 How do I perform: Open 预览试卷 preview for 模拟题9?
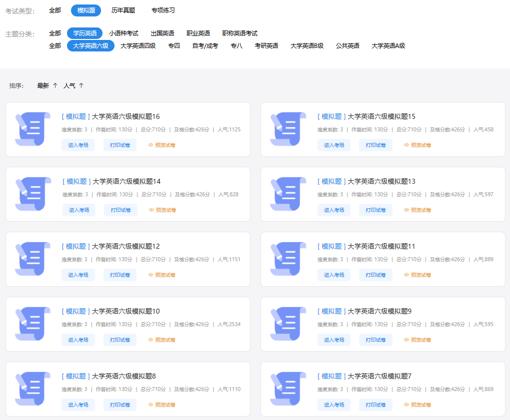click(417, 340)
